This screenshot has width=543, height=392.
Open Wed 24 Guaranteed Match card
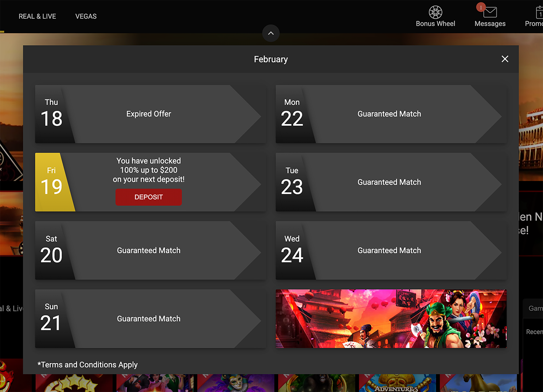tap(389, 250)
